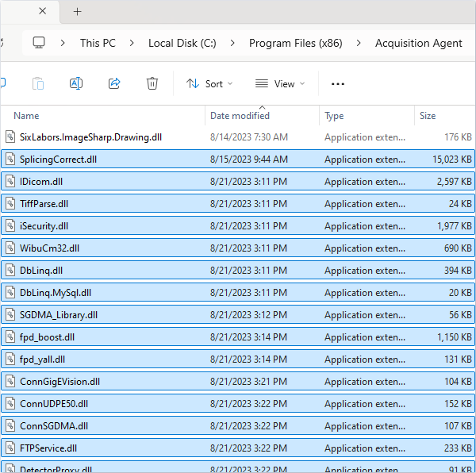Screen dimensions: 476x473
Task: Click the PC monitor icon in address bar
Action: coord(39,43)
